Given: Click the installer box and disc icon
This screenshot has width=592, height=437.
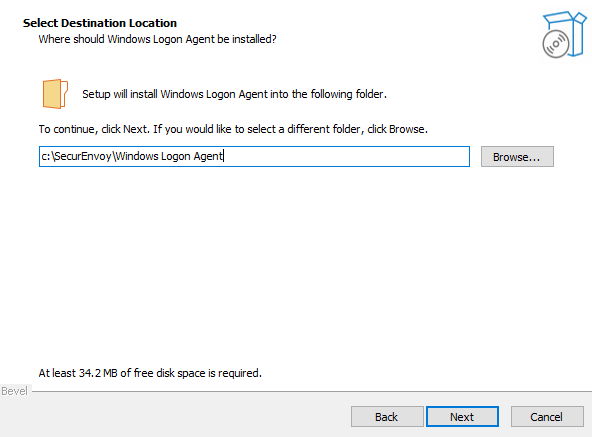Looking at the screenshot, I should coord(564,34).
